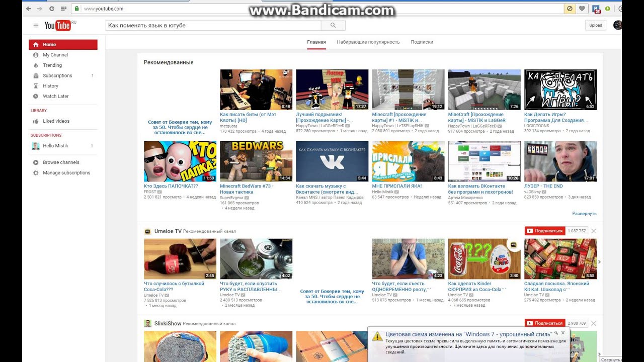Click the blocker icon in the address bar
The image size is (644, 362).
[x=570, y=9]
